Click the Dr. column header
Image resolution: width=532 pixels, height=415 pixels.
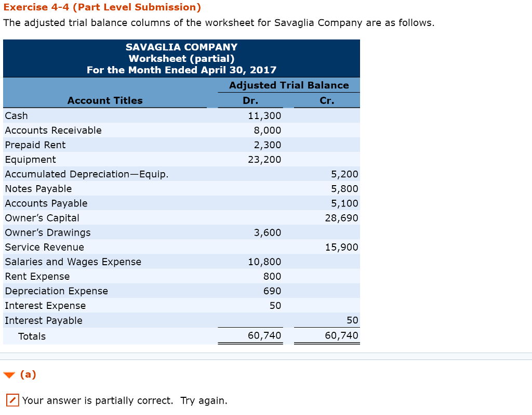[250, 100]
